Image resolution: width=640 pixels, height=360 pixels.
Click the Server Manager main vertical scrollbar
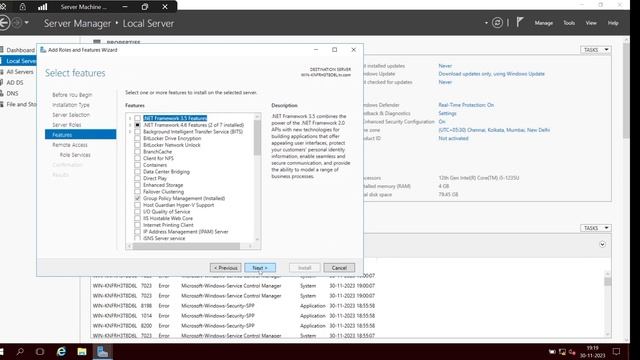627,91
